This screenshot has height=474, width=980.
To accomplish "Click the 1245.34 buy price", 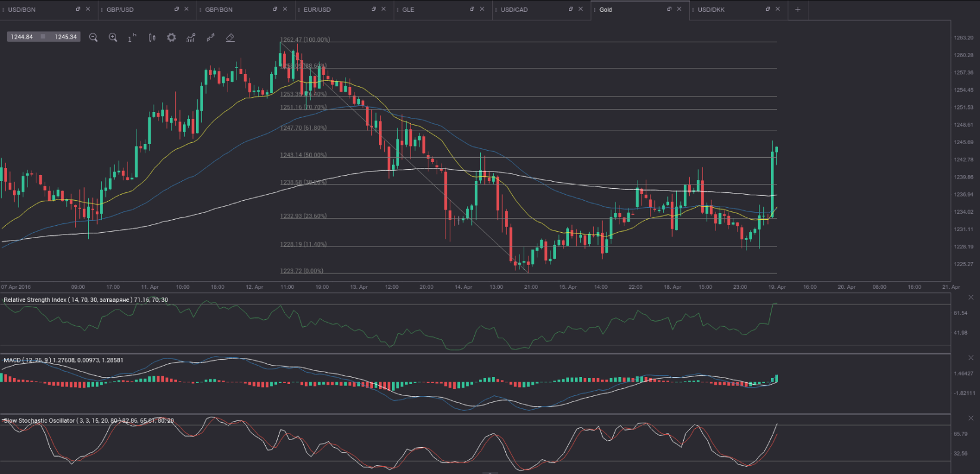I will pyautogui.click(x=66, y=37).
